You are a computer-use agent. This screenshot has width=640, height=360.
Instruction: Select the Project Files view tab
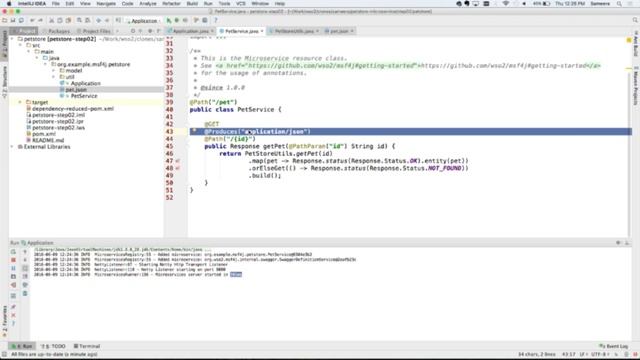[x=93, y=31]
